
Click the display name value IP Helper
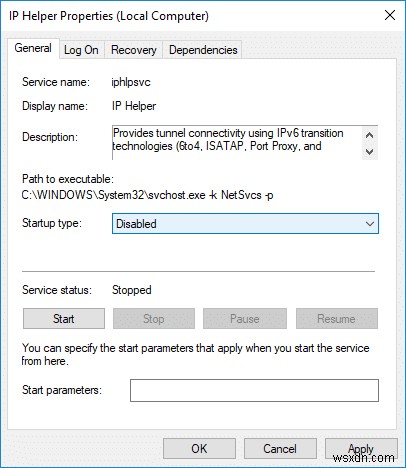134,106
